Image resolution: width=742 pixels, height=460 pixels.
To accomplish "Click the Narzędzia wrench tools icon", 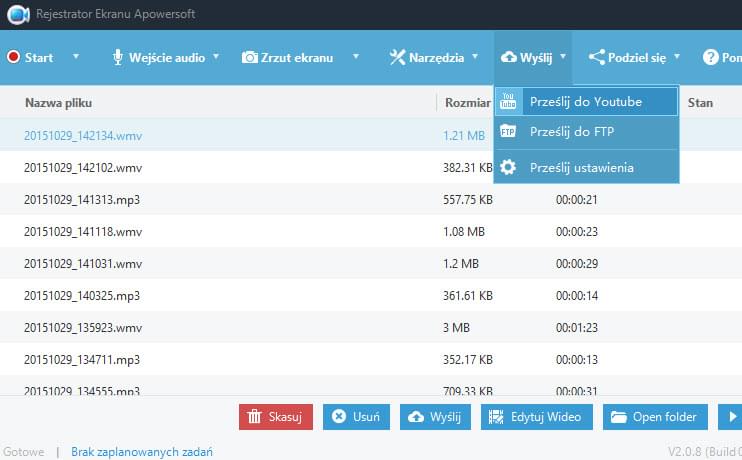I will tap(396, 58).
